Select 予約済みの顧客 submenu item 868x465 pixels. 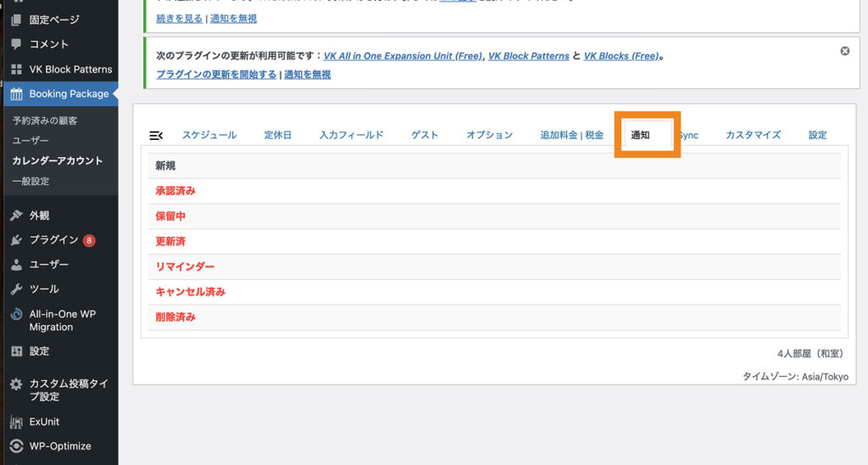point(45,120)
